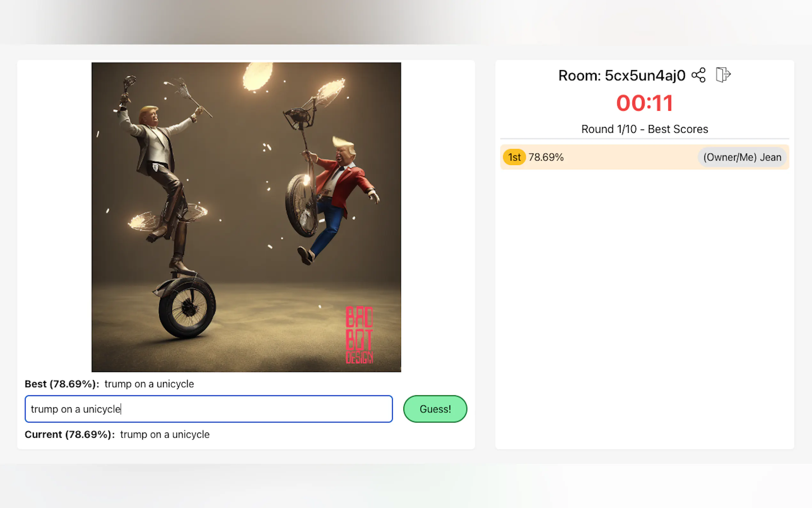Click the leave room door icon
The image size is (812, 508).
click(723, 75)
